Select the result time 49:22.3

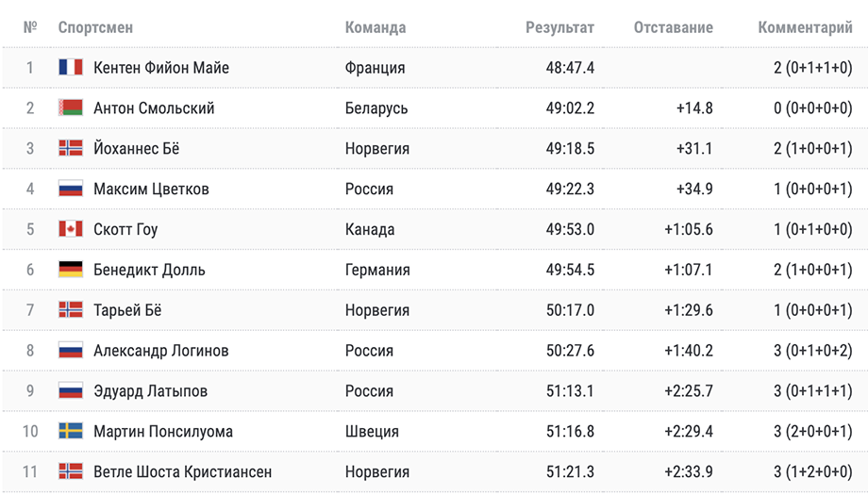(570, 189)
